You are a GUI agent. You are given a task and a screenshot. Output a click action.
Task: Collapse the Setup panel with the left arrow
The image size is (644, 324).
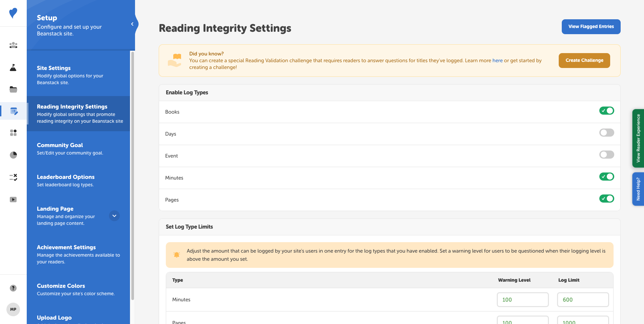pos(132,24)
